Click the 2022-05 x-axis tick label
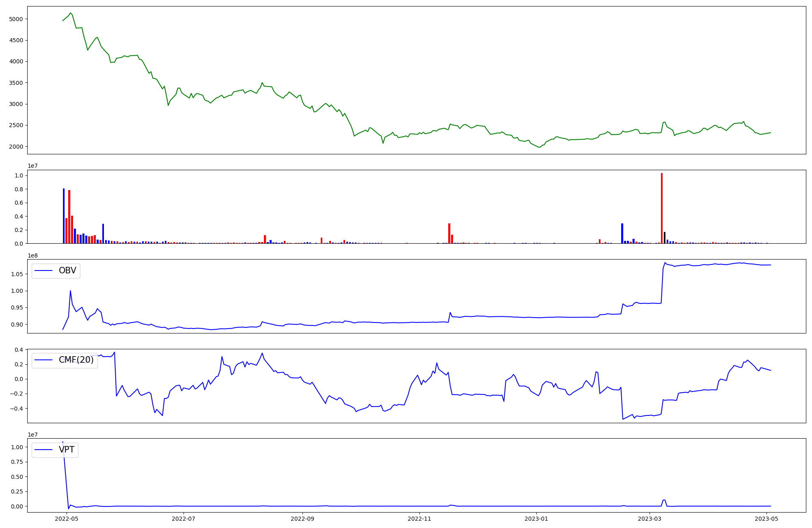The height and width of the screenshot is (528, 812). point(66,519)
